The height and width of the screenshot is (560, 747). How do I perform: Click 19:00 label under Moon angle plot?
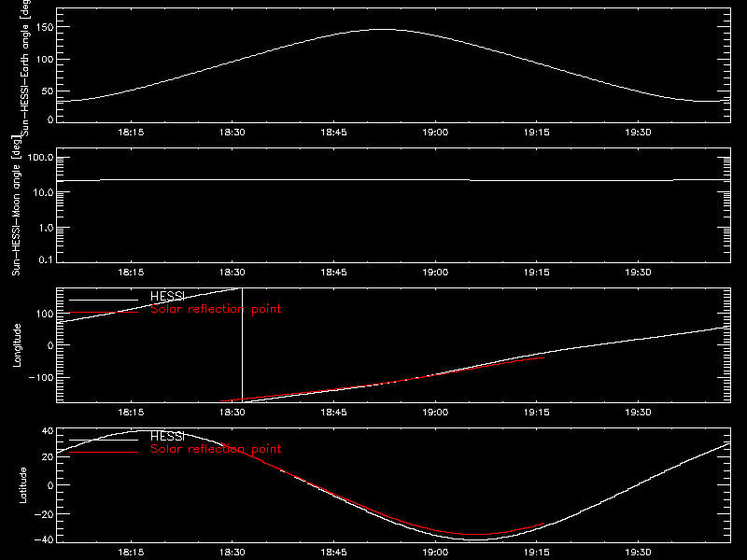click(435, 273)
